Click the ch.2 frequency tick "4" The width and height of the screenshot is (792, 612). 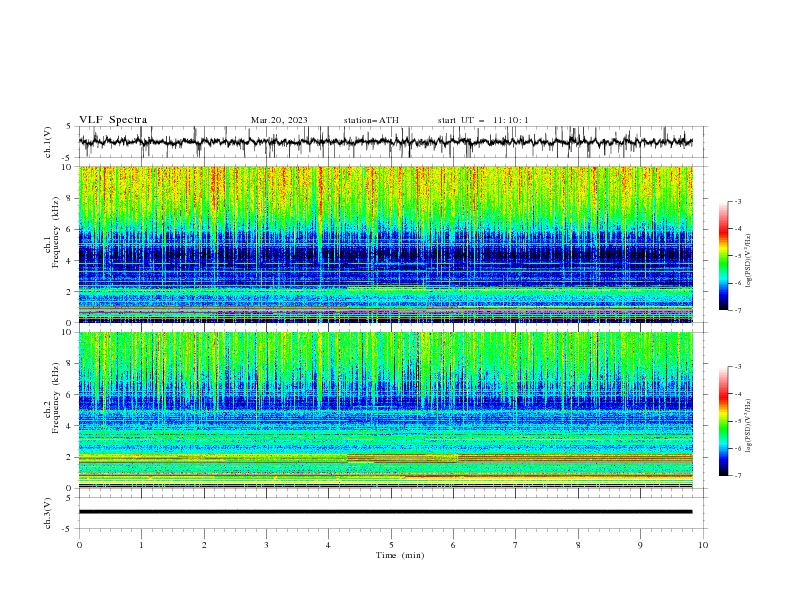(70, 426)
